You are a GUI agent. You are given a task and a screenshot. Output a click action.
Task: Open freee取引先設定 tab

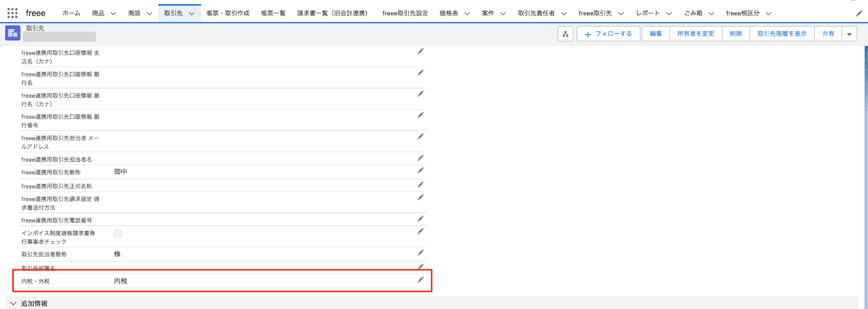click(x=405, y=13)
